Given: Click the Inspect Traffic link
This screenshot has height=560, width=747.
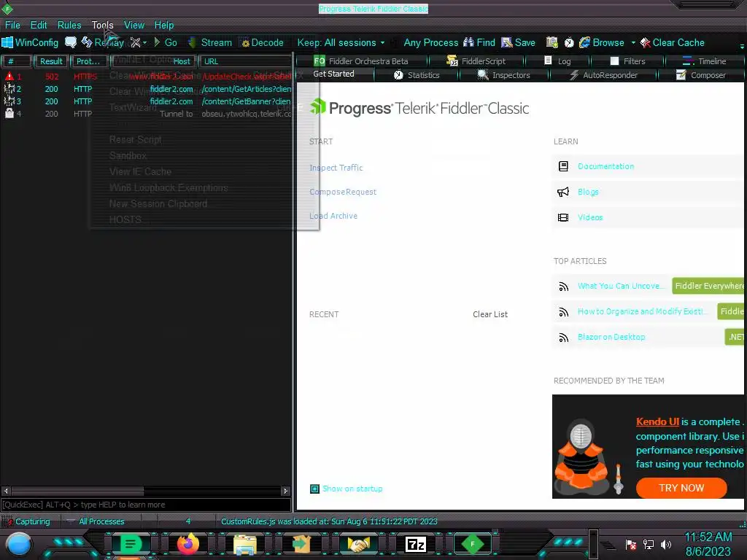Looking at the screenshot, I should coord(336,168).
